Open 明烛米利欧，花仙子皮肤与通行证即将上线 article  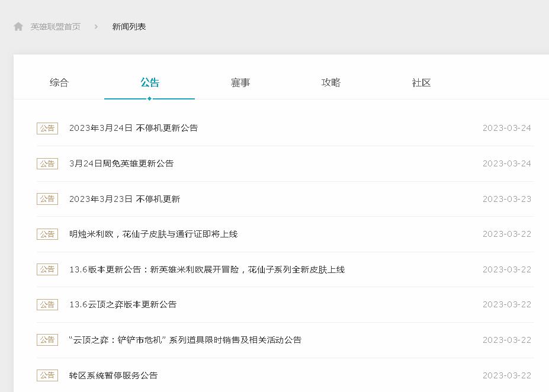pos(153,234)
